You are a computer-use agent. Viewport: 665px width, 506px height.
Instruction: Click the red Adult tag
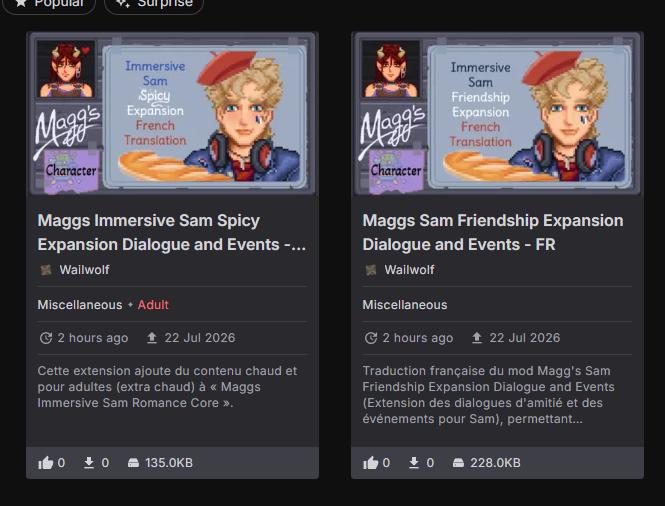[x=153, y=305]
